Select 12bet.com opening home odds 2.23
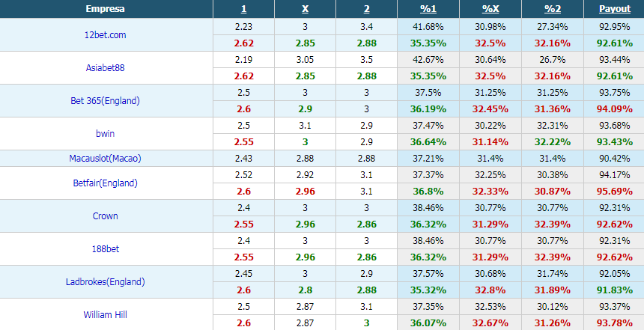644x330 pixels. (x=243, y=27)
